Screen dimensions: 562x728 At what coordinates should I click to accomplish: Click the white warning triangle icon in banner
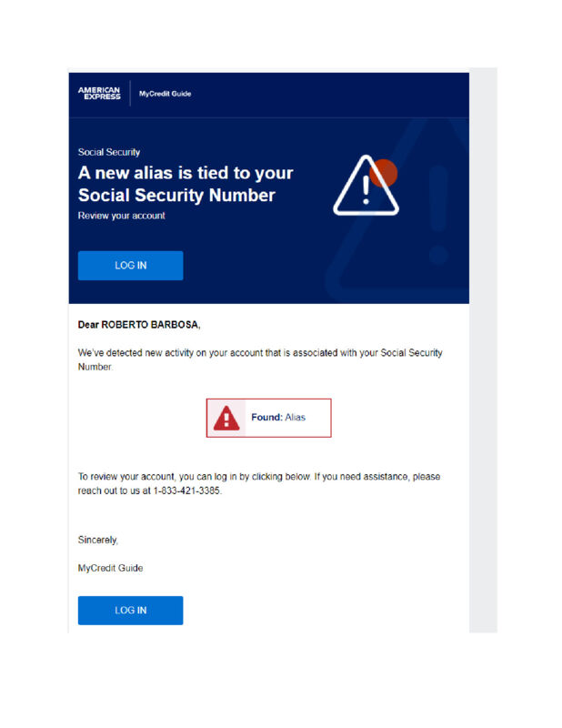point(366,186)
